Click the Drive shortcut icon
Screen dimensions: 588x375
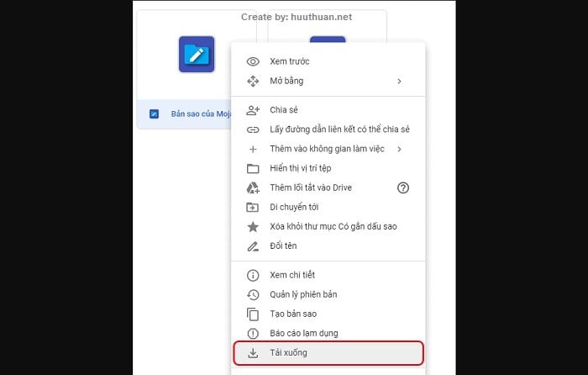coord(253,187)
